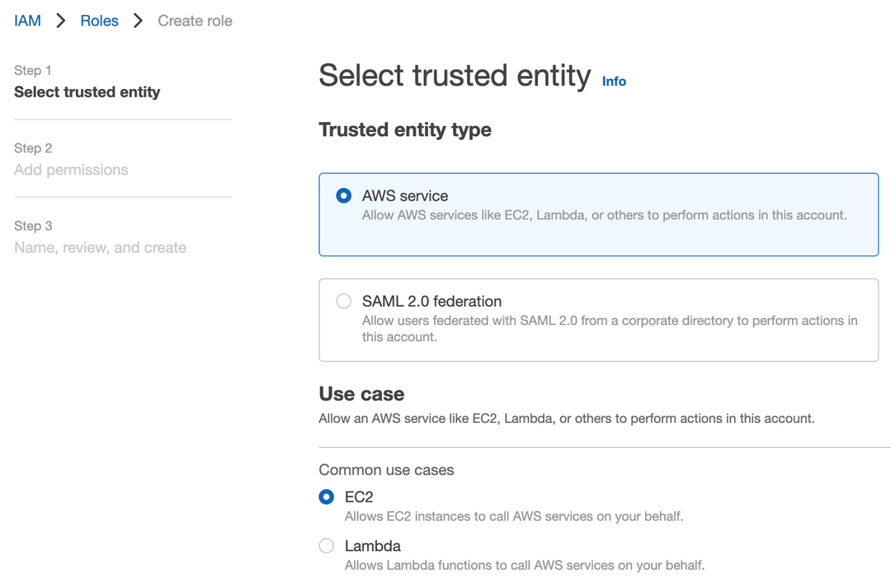Click the Use case section heading
The height and width of the screenshot is (588, 891).
(x=361, y=393)
